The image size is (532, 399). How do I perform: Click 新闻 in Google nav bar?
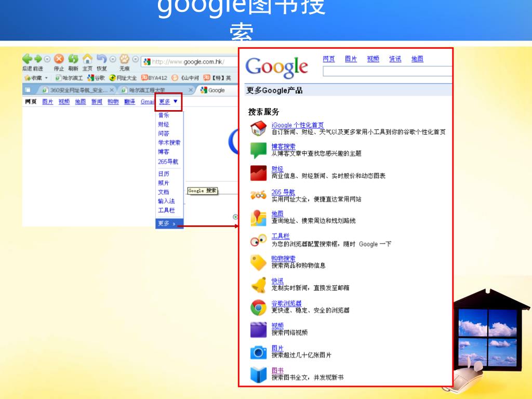[97, 102]
